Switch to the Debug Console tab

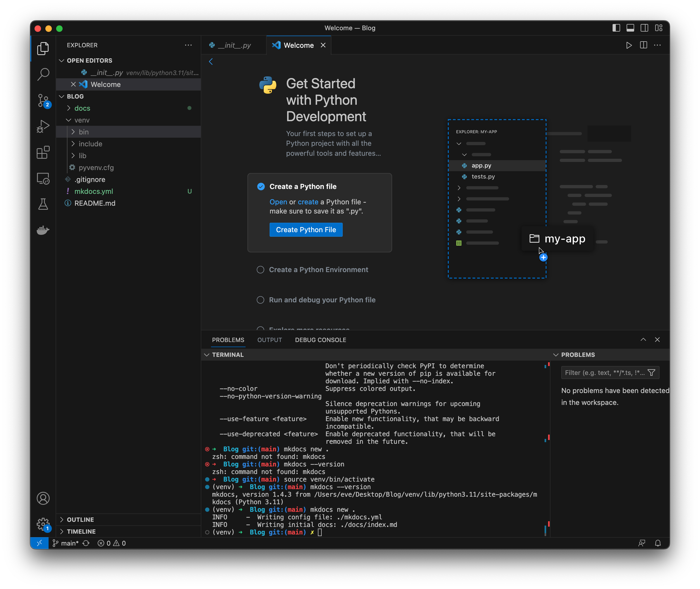321,340
